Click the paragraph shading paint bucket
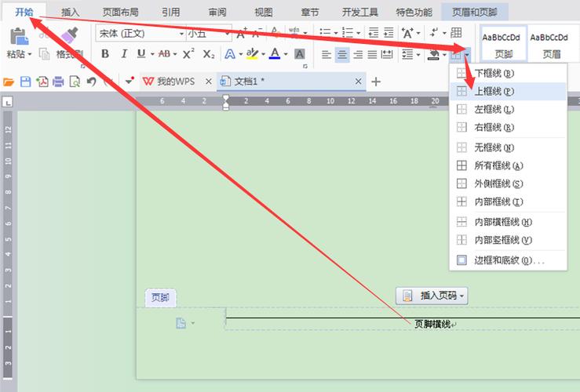 coord(433,55)
